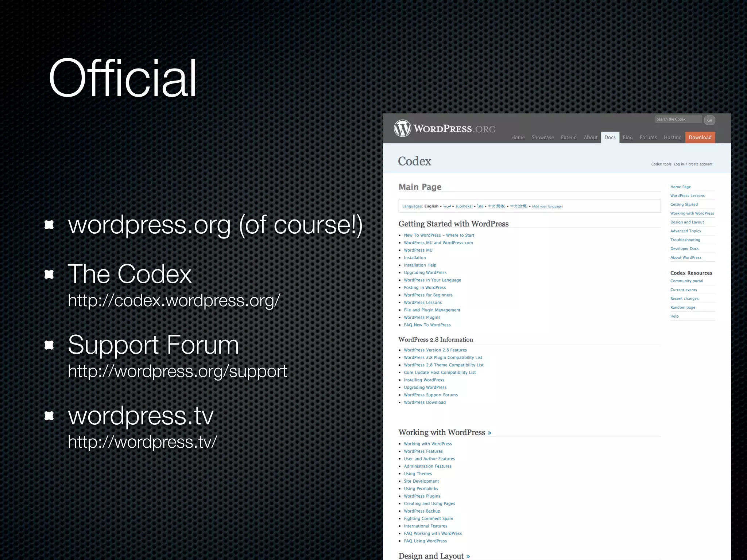
Task: Open WordPress Version 2.8 Features link
Action: (435, 350)
